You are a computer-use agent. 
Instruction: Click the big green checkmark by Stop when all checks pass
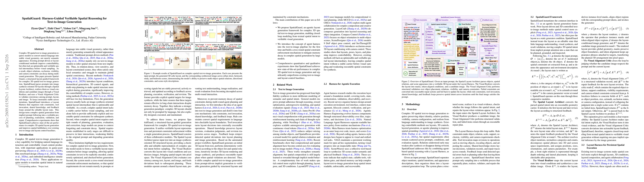tap(406, 74)
